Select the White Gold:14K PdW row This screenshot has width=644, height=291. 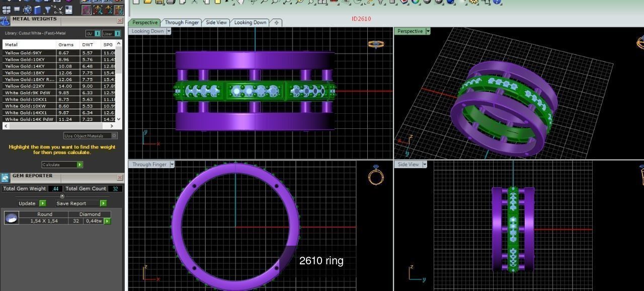59,119
